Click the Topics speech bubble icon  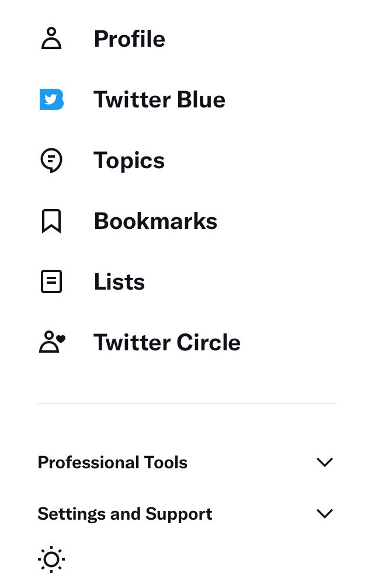(x=51, y=161)
